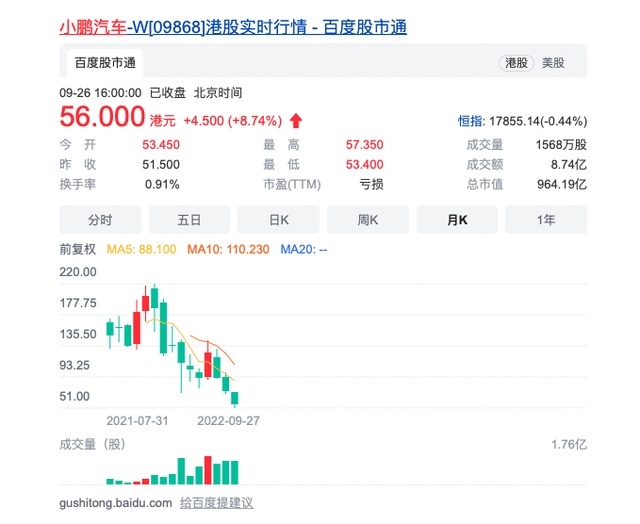Click the 09-26 16:00:00 timestamp
640x524 pixels.
click(100, 93)
